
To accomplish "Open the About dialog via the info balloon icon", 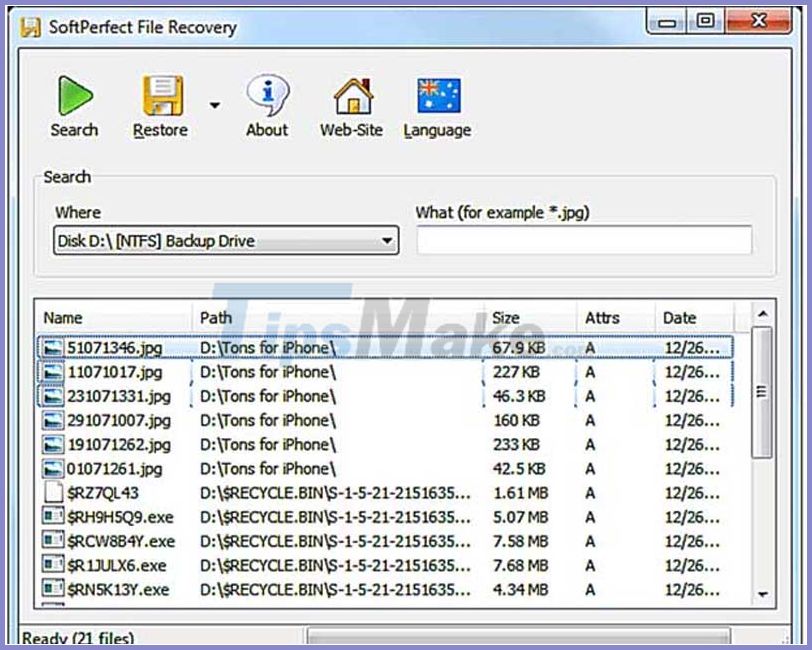I will click(x=265, y=94).
